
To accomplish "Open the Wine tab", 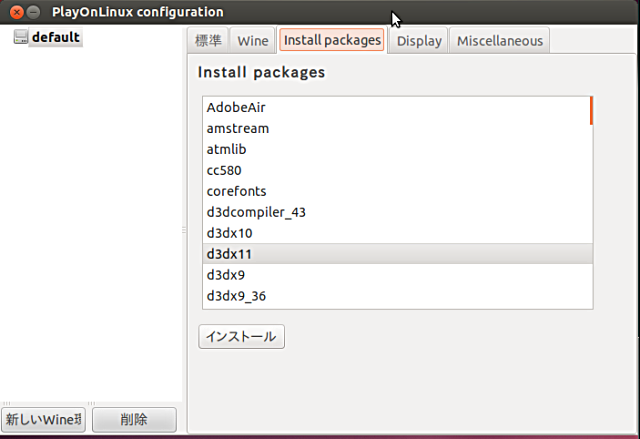I will 253,40.
